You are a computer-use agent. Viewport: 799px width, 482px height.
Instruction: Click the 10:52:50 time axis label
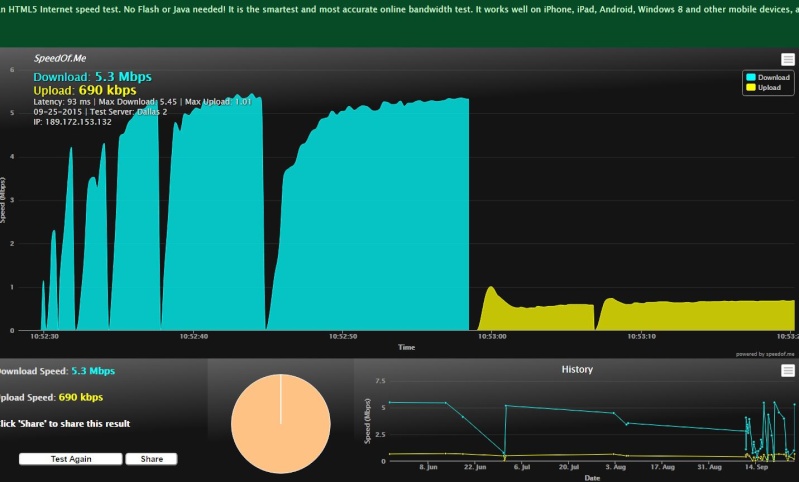[343, 336]
